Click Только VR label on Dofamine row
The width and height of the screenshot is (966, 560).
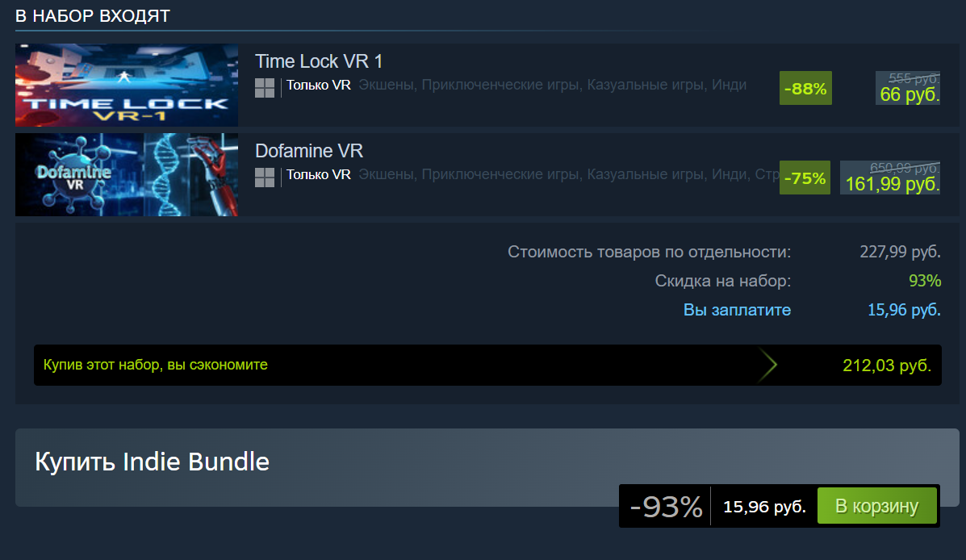(319, 174)
